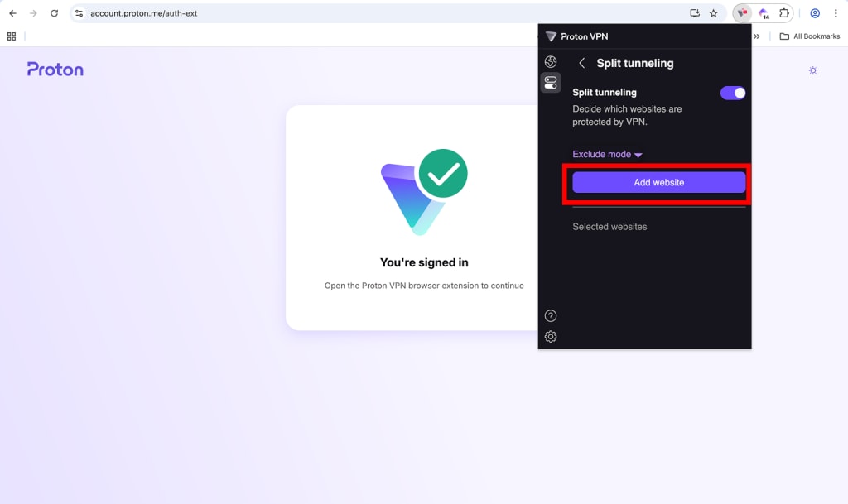Viewport: 848px width, 504px height.
Task: Click the Proton VPN header logo
Action: click(576, 36)
